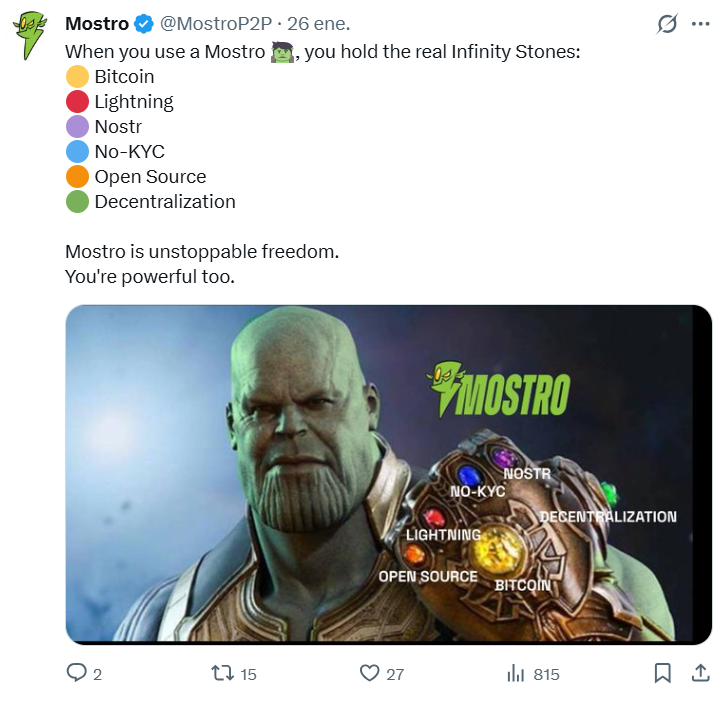
Task: Click the reply comment icon
Action: tap(77, 673)
